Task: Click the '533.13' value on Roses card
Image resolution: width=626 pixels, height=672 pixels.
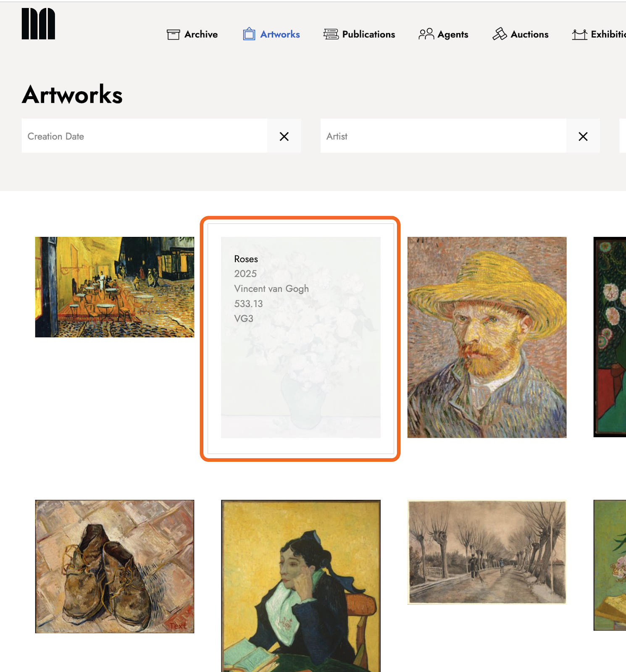Action: point(248,304)
